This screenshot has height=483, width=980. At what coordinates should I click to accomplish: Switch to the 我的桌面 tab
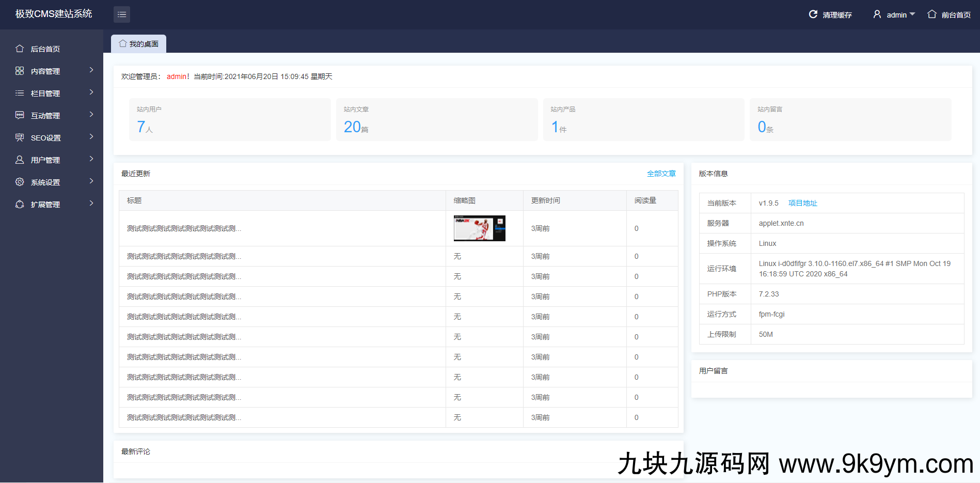[x=138, y=44]
